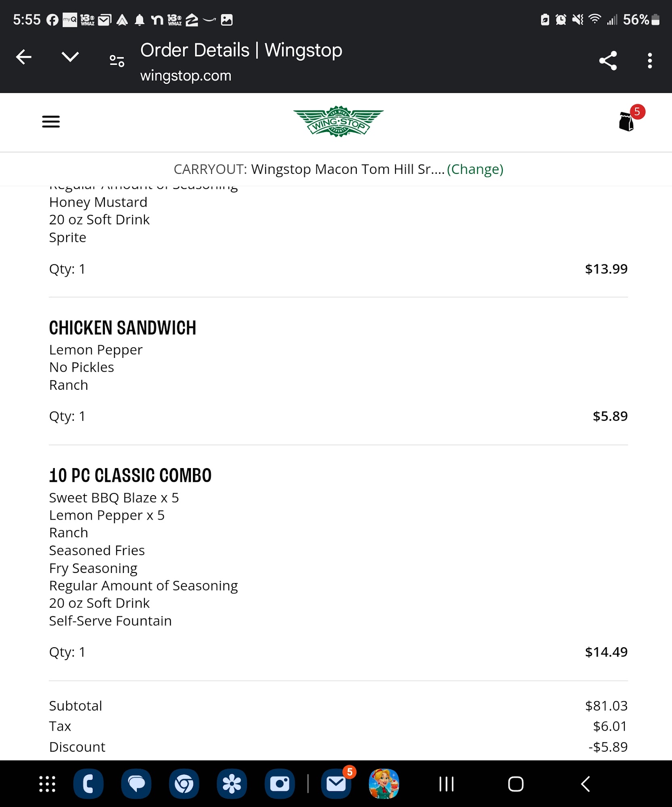
Task: Open the cart bag showing 5 items
Action: [627, 122]
